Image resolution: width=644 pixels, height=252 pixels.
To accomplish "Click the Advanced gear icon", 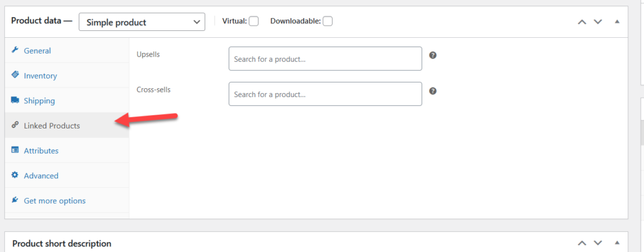I will [x=15, y=176].
